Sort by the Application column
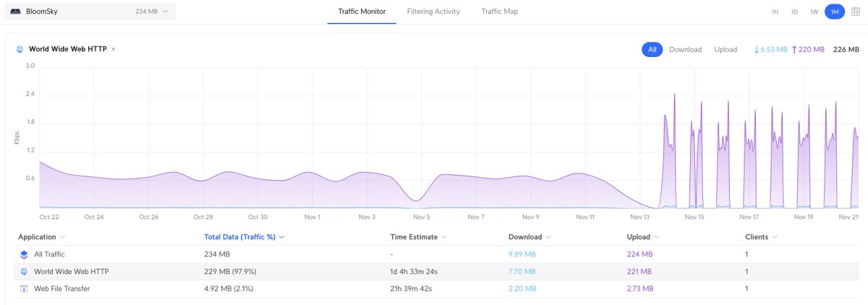Screen dimensions: 868x305 click(42, 237)
